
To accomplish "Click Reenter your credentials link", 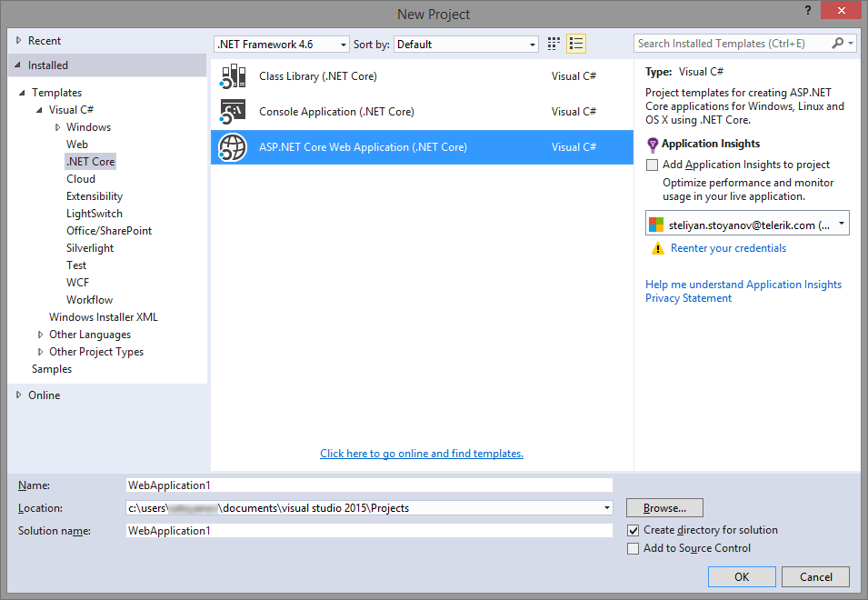I will [x=729, y=248].
